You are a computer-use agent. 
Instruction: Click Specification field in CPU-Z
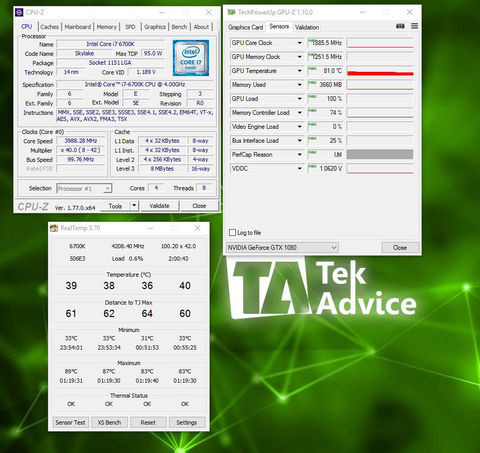tap(135, 84)
